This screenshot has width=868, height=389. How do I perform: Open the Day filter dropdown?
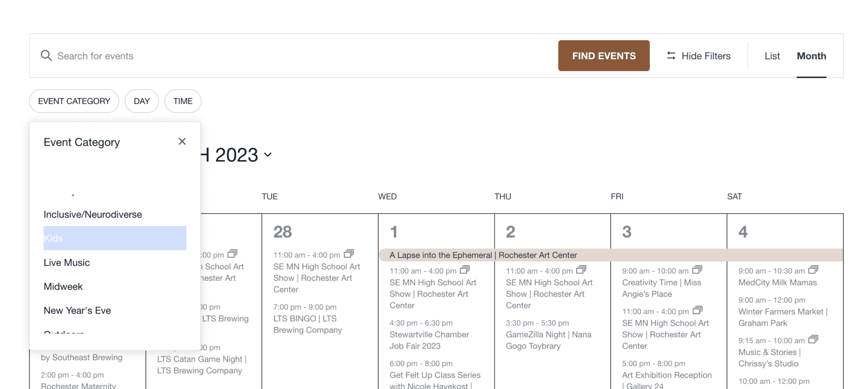click(142, 101)
